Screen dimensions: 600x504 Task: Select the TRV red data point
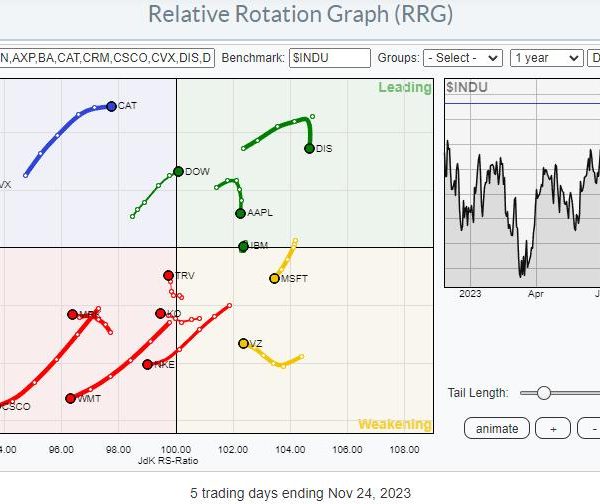168,275
